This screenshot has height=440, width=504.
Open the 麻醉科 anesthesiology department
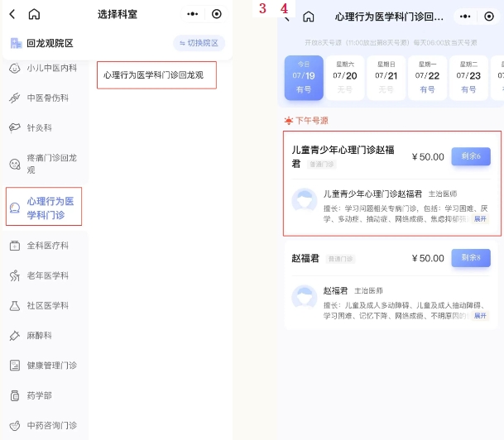coord(40,336)
